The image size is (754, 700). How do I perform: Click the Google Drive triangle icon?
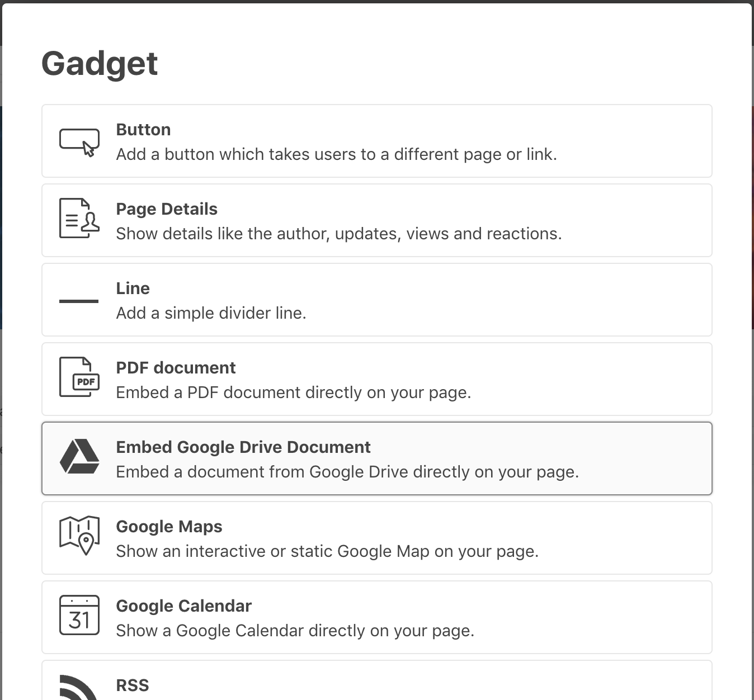click(79, 457)
